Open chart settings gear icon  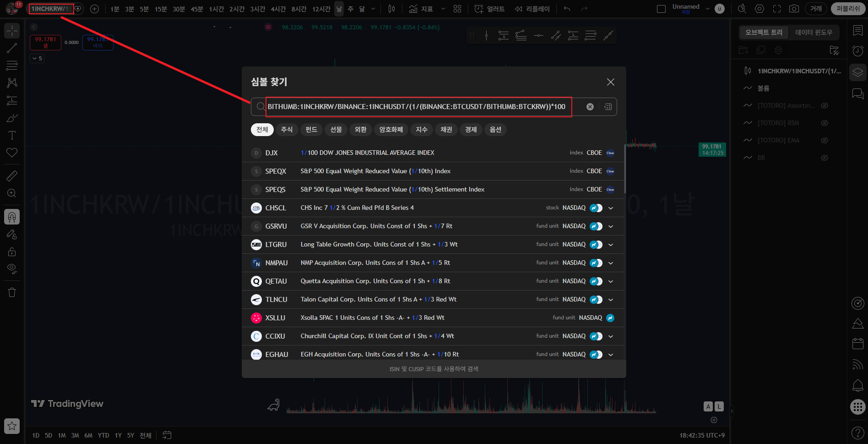click(759, 9)
